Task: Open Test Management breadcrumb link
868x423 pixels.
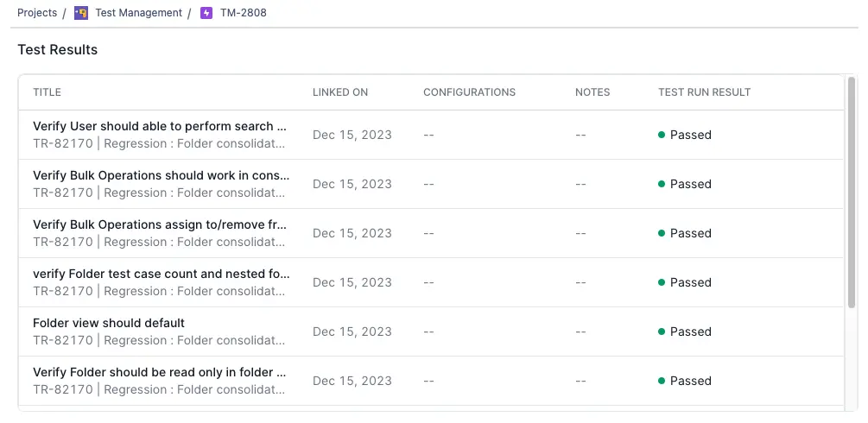Action: click(x=138, y=13)
